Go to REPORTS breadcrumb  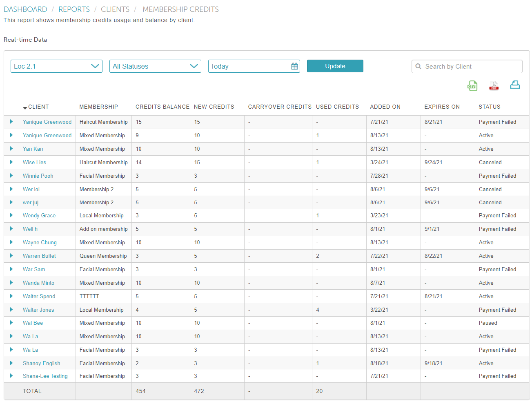[x=74, y=9]
